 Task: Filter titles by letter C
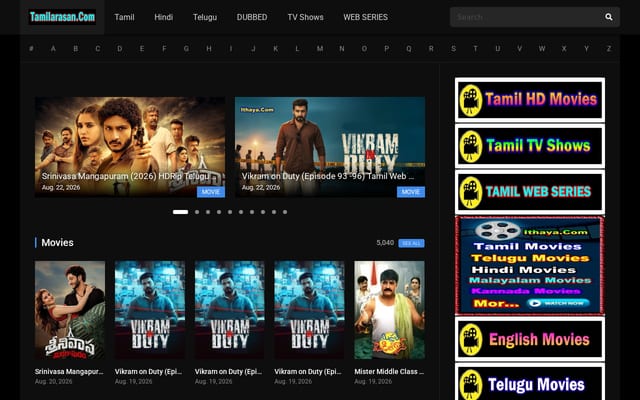click(x=98, y=49)
